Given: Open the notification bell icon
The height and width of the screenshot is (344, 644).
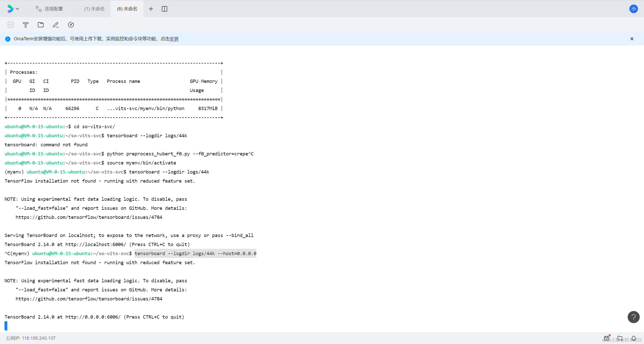Looking at the screenshot, I should click(x=634, y=338).
